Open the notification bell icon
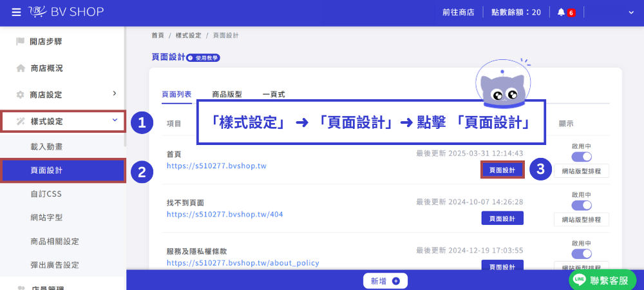644x290 pixels. (x=561, y=12)
